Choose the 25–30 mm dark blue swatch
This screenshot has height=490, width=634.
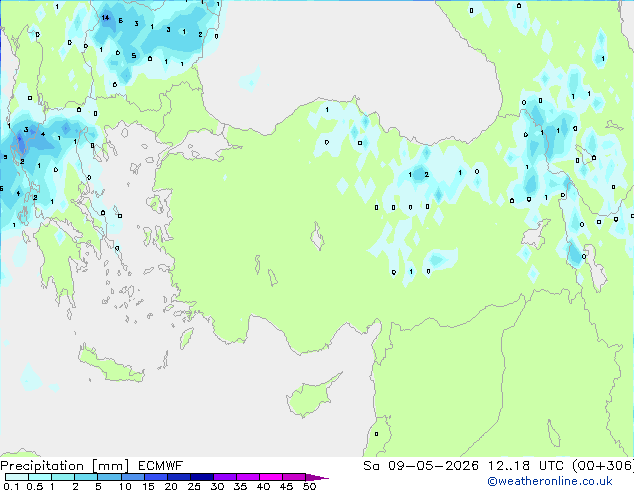(x=201, y=477)
